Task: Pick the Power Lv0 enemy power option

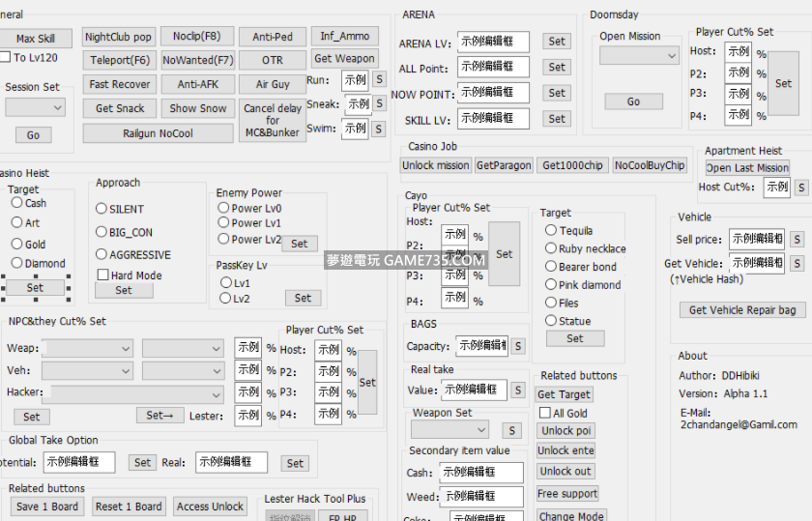Action: tap(223, 208)
